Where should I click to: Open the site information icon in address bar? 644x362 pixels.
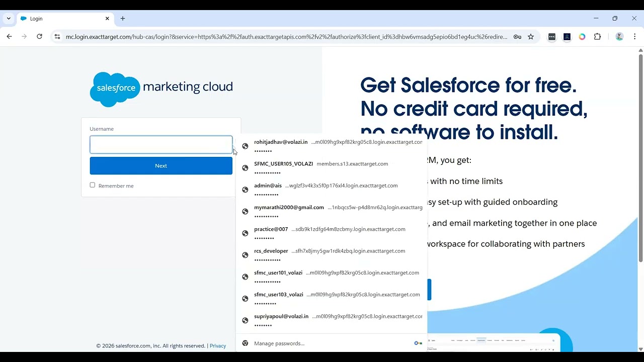[x=57, y=37]
